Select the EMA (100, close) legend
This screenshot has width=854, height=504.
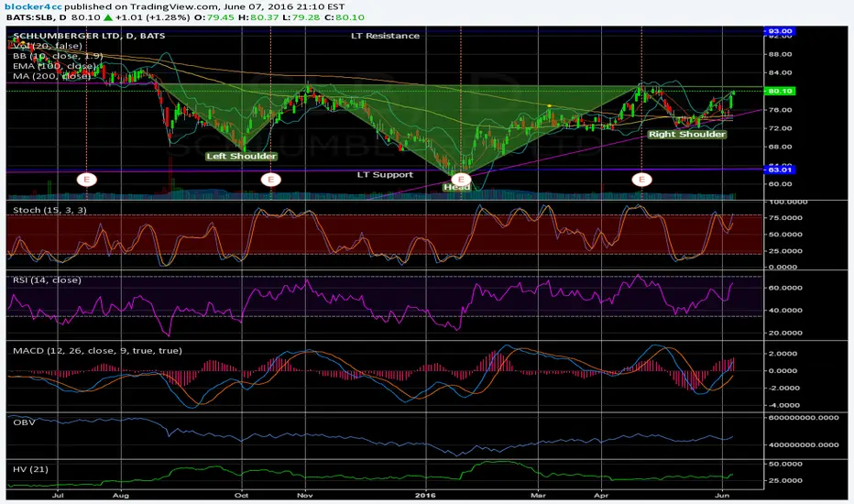(54, 66)
